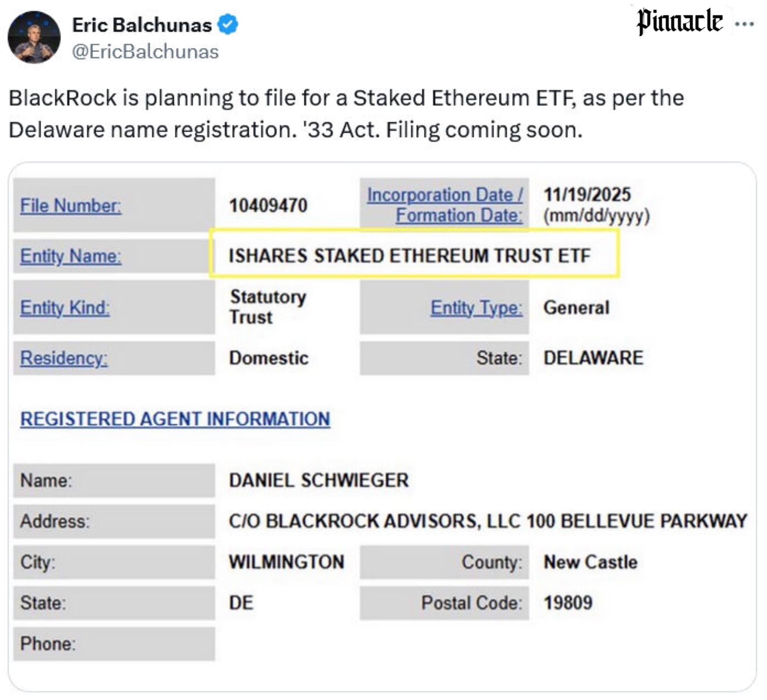Click the BlackRock Advisors address text
The width and height of the screenshot is (767, 700).
pyautogui.click(x=488, y=521)
